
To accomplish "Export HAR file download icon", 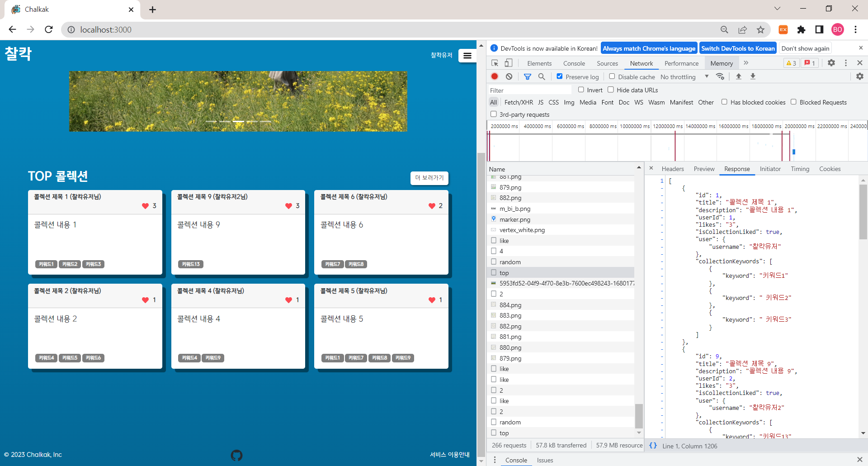I will tap(753, 76).
